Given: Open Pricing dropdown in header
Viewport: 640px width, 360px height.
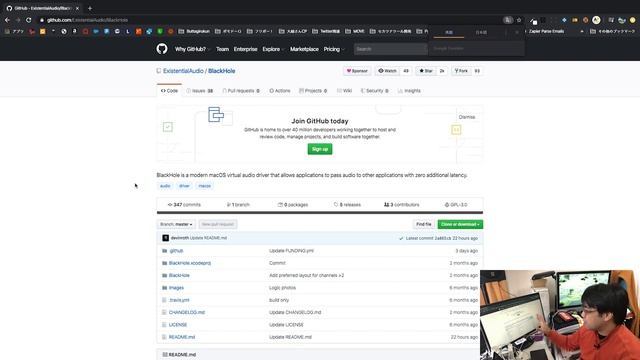Looking at the screenshot, I should (334, 49).
